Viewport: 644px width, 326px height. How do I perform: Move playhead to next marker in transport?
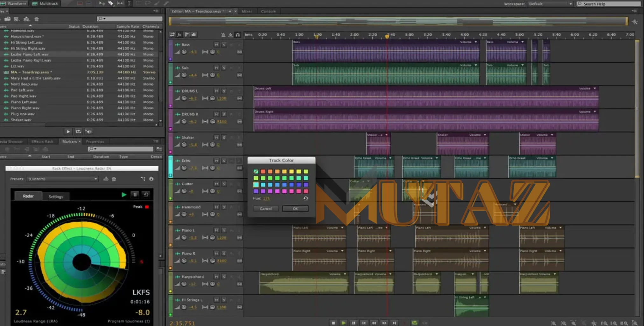[x=394, y=323]
